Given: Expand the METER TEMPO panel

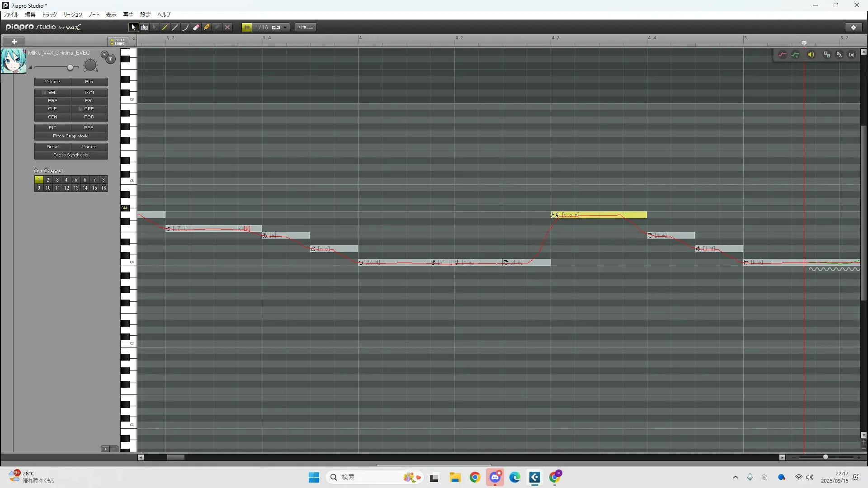Looking at the screenshot, I should [118, 42].
